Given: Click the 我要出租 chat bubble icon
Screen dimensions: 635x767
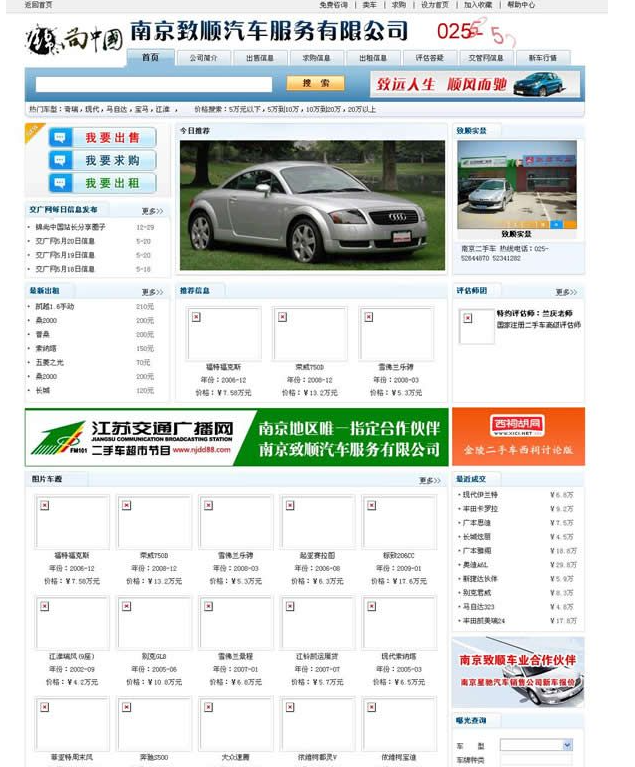Looking at the screenshot, I should 60,183.
